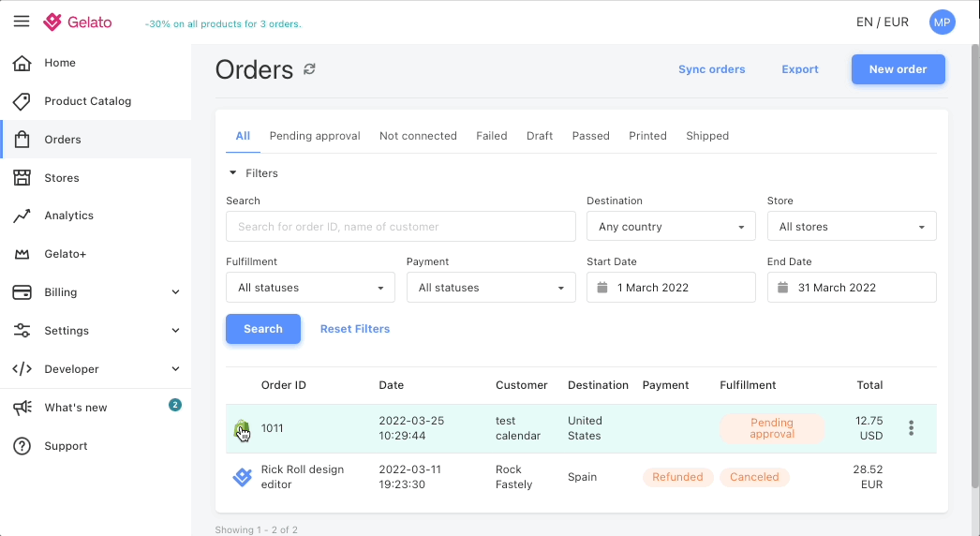Switch to the Failed tab
Image resolution: width=980 pixels, height=536 pixels.
click(491, 136)
